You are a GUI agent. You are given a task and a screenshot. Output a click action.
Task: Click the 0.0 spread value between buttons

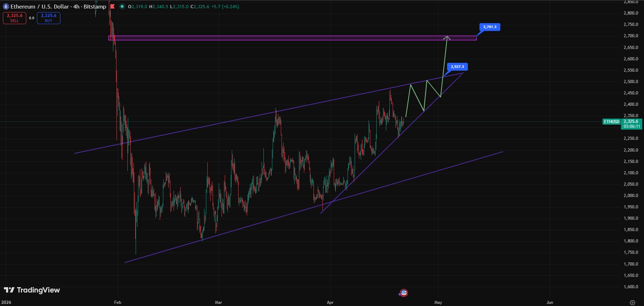coord(32,18)
